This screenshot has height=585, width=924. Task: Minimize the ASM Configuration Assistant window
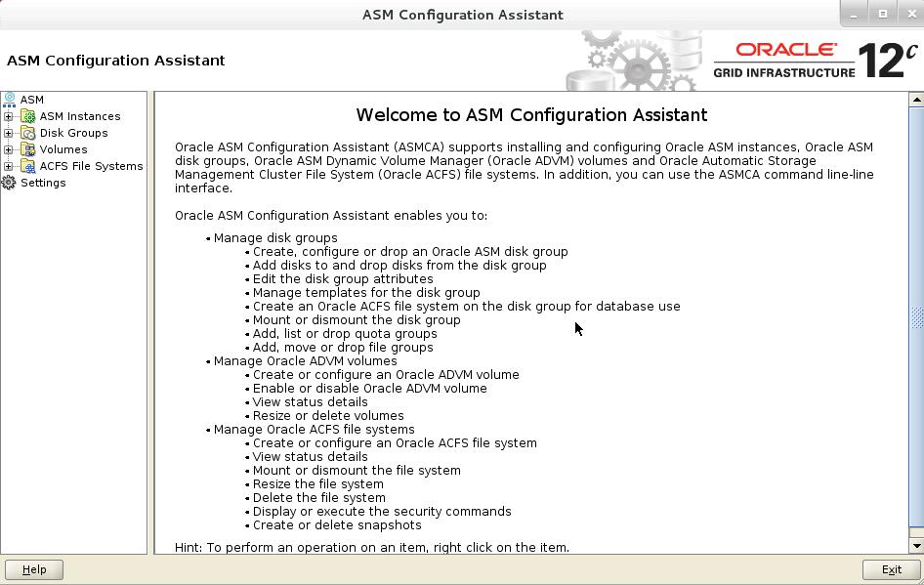pos(854,14)
